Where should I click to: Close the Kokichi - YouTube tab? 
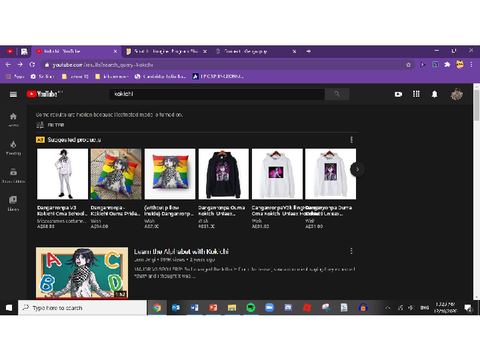click(115, 51)
